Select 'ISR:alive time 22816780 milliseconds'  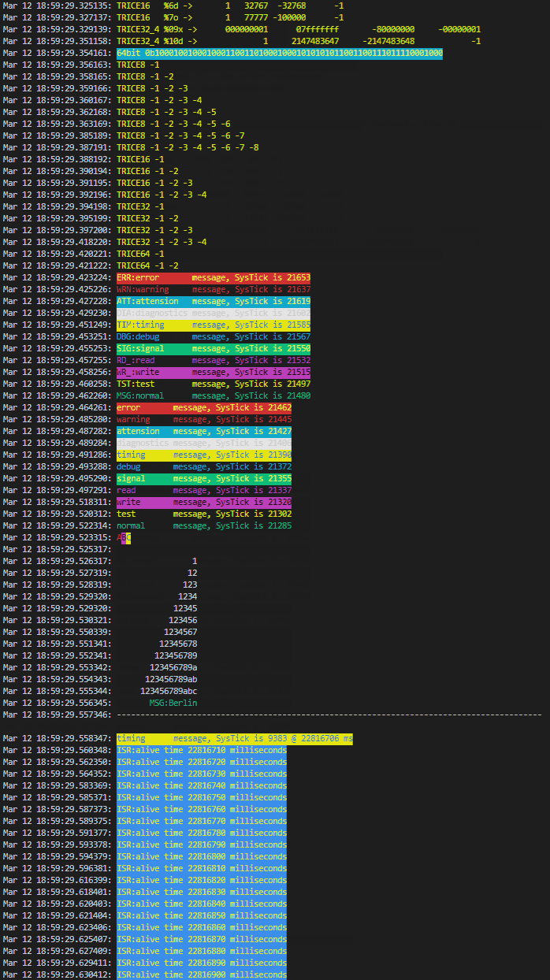[202, 833]
